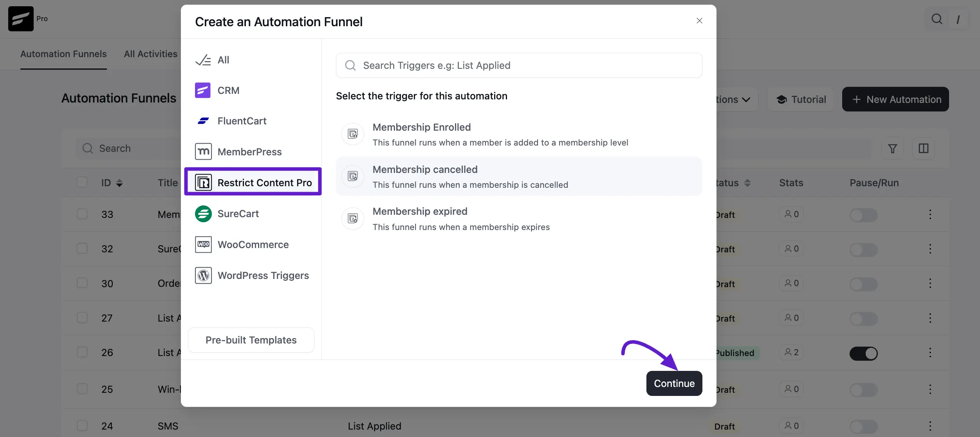Enable the Pause/Run switch for funnel 33
Viewport: 980px width, 437px height.
[x=863, y=215]
